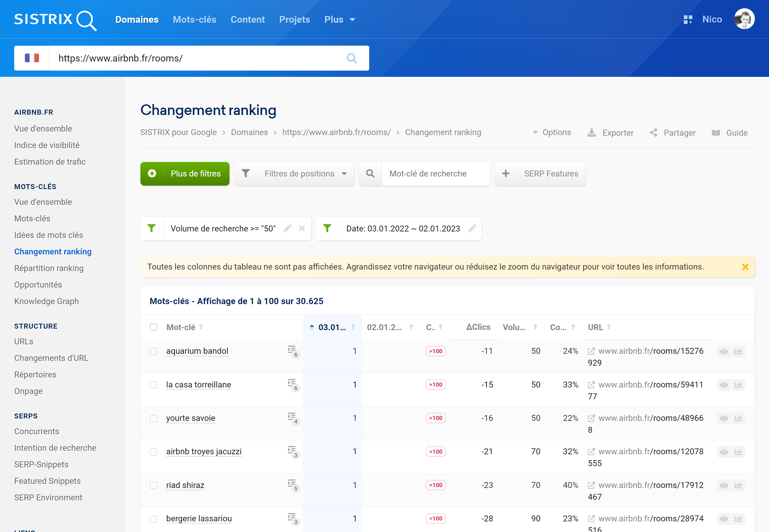Viewport: 769px width, 532px height.
Task: Open the Domaines top menu
Action: tap(137, 20)
